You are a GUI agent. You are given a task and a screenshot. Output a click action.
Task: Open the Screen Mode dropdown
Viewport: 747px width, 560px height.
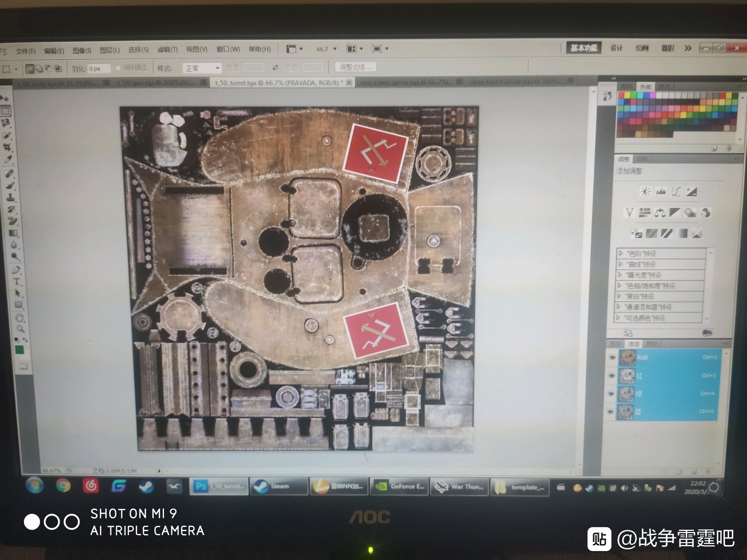click(380, 49)
